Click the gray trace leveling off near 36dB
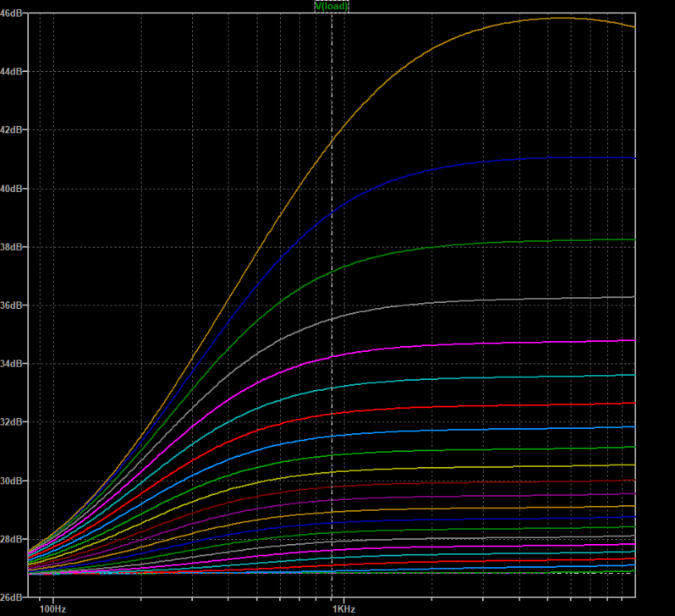Screen dimensions: 675x616 (508, 299)
